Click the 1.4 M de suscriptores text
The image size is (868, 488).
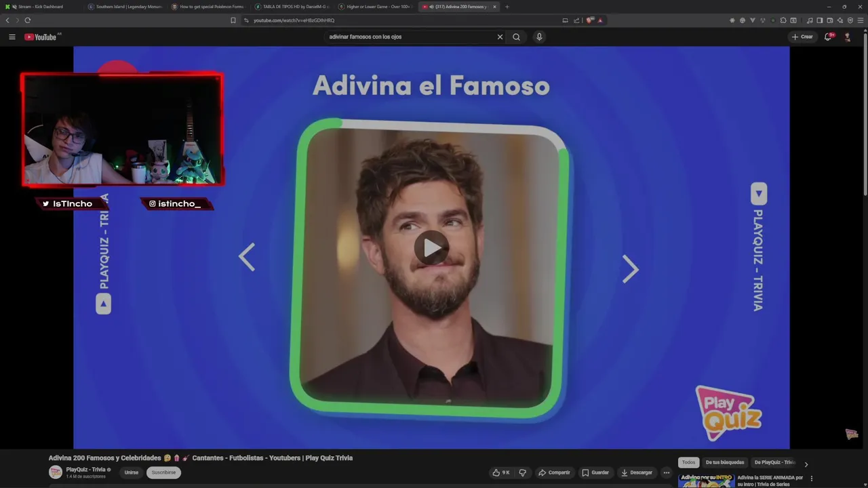[85, 476]
